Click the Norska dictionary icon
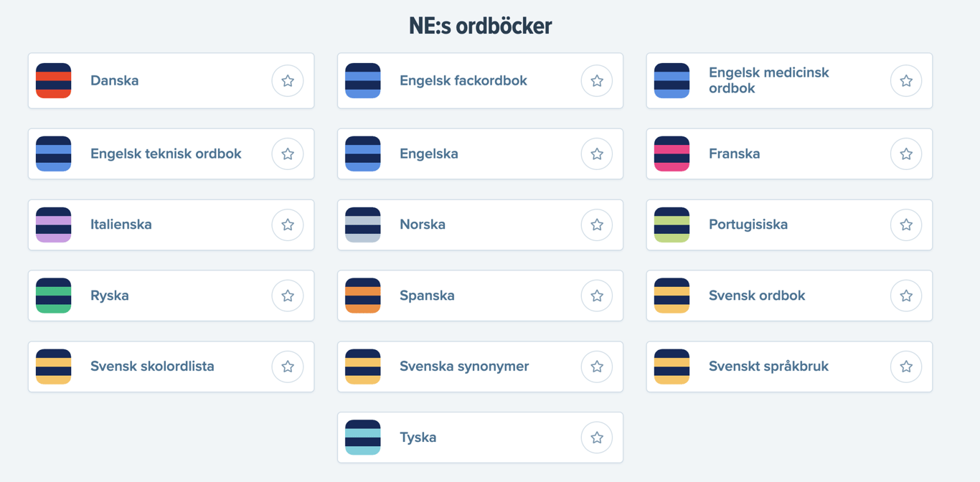This screenshot has width=980, height=482. 362,224
